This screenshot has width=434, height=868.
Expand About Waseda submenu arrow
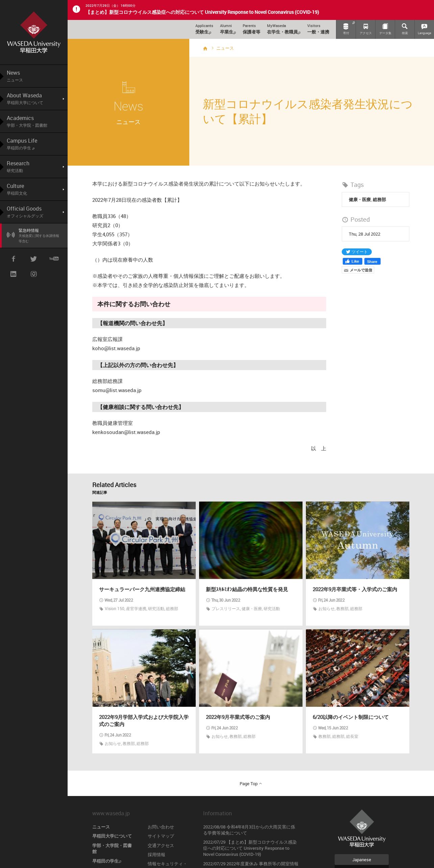pos(63,99)
